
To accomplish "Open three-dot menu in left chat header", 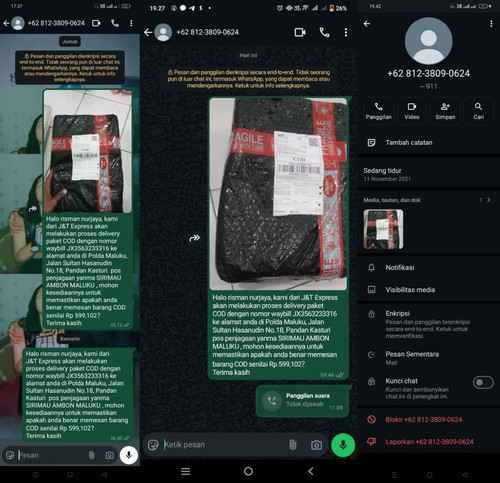I will click(x=131, y=23).
